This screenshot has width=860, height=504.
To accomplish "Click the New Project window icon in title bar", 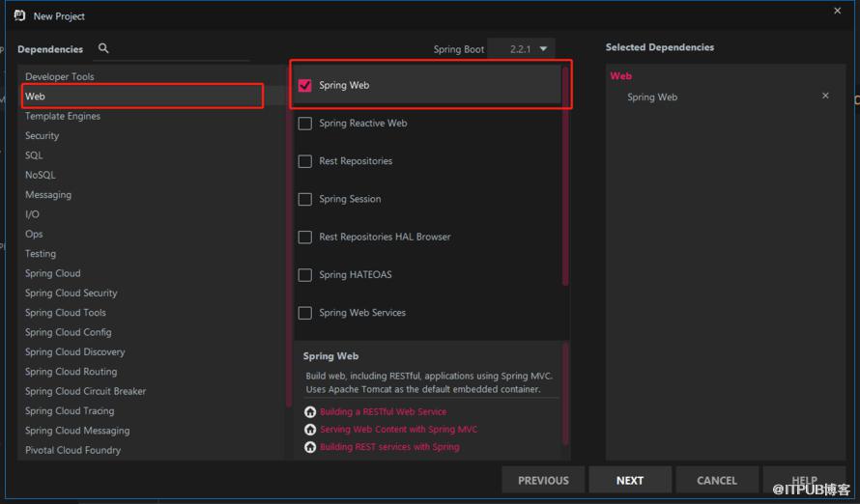I will pos(19,15).
